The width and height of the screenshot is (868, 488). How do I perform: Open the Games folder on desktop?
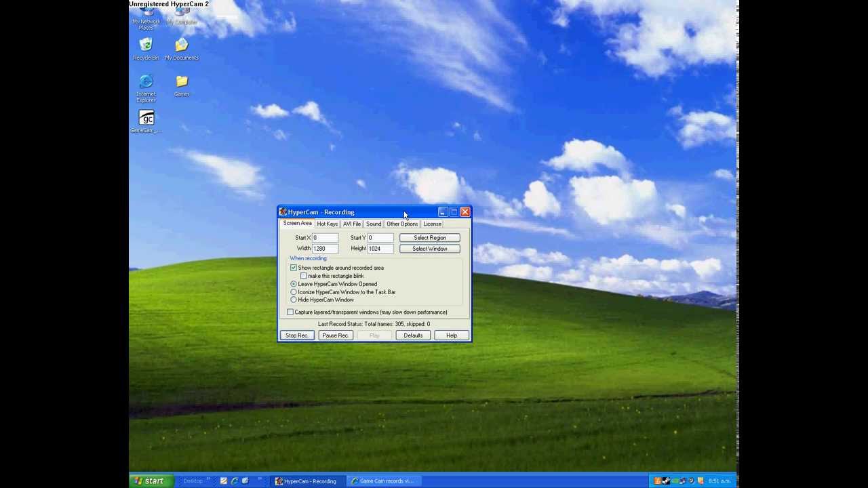pyautogui.click(x=182, y=85)
